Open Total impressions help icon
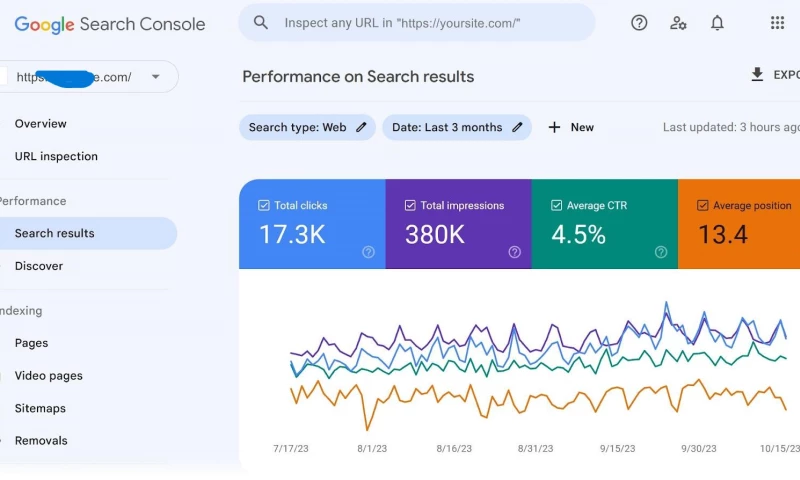 (515, 252)
